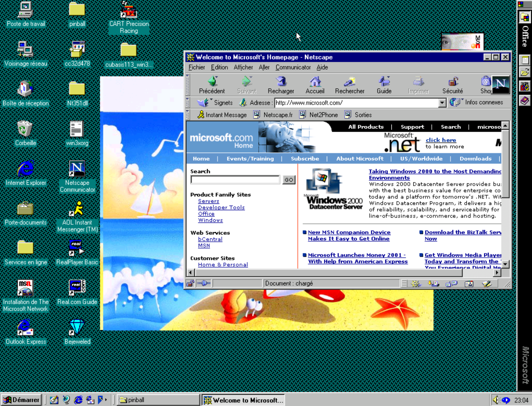Click the Netscape N throbber logo
The width and height of the screenshot is (532, 406).
[x=501, y=85]
